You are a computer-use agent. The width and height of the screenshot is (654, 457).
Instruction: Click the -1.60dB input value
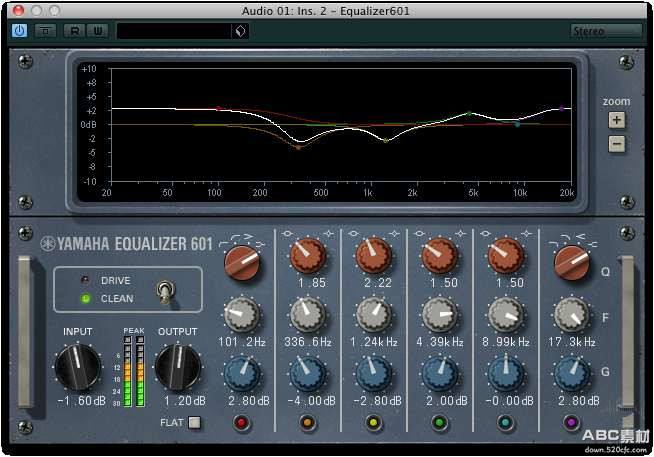(81, 401)
